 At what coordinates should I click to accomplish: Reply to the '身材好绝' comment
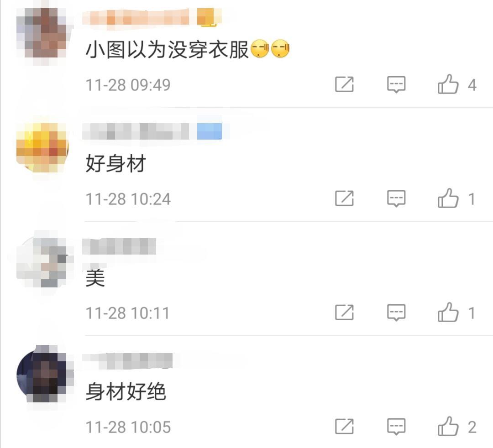tap(396, 427)
